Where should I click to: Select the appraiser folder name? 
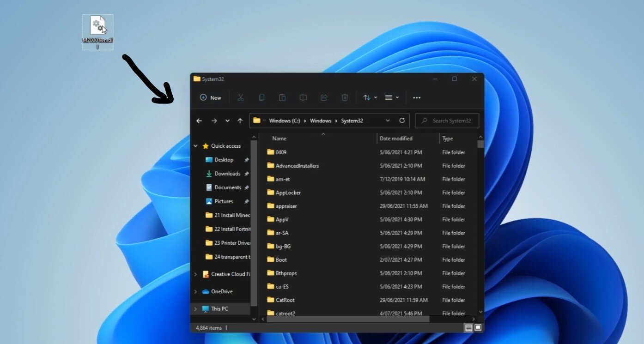(286, 206)
